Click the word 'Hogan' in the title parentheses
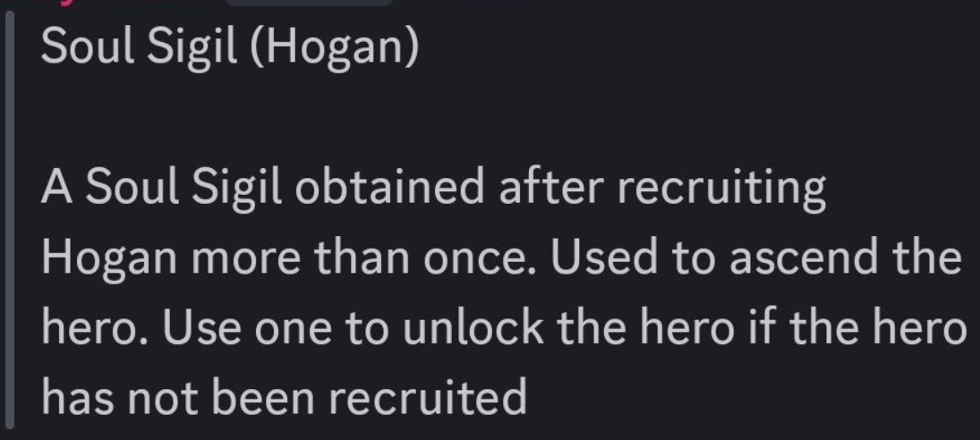 click(x=335, y=48)
